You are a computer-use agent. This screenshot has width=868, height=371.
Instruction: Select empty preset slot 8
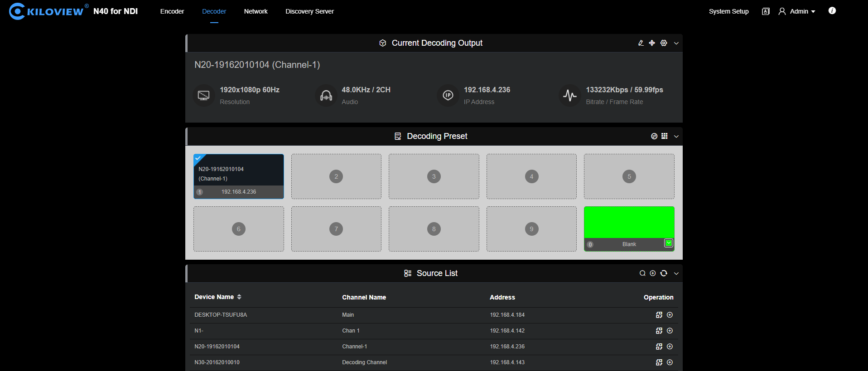click(434, 229)
